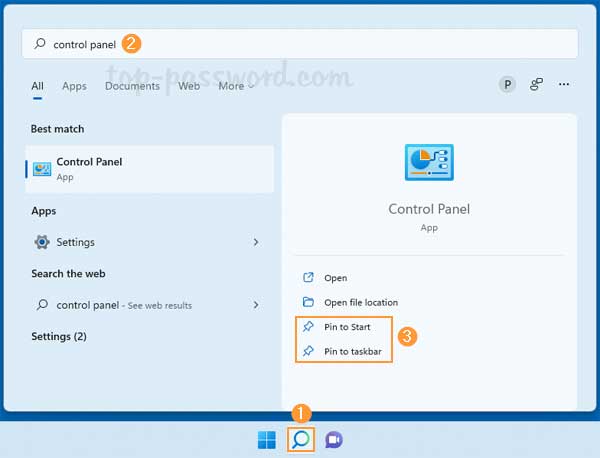600x458 pixels.
Task: Switch to the All tab
Action: pos(38,86)
